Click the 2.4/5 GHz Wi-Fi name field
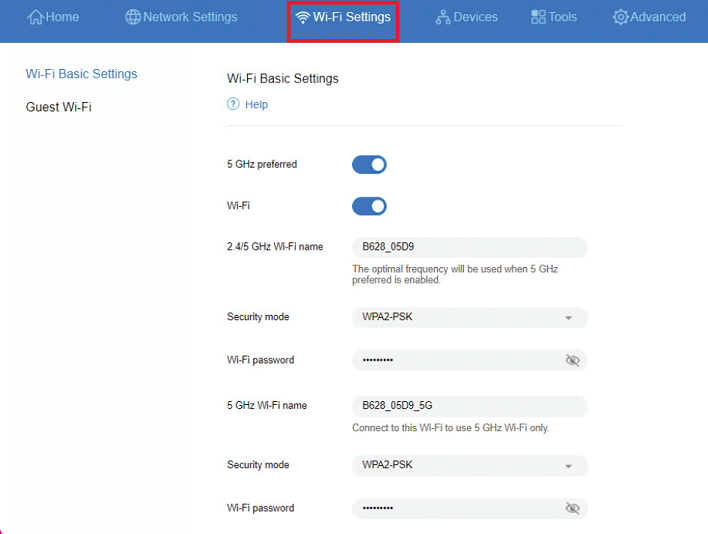The height and width of the screenshot is (534, 708). [469, 247]
